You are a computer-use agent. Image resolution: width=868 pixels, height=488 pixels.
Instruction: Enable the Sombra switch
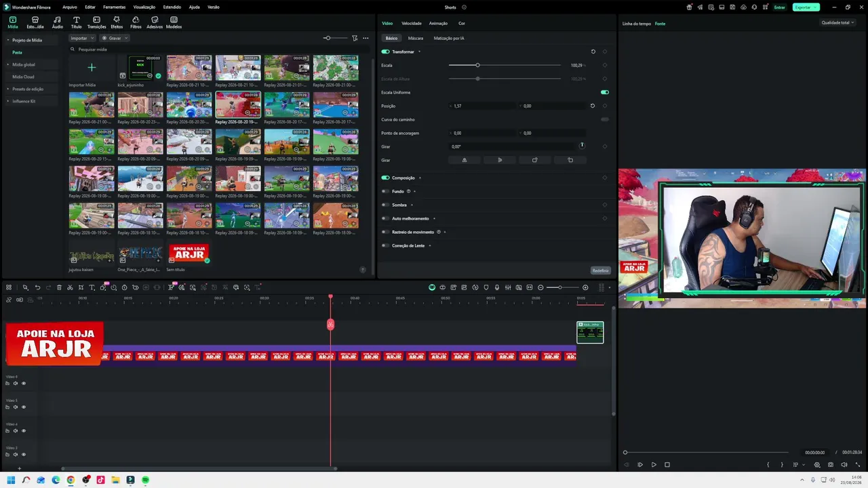point(385,205)
